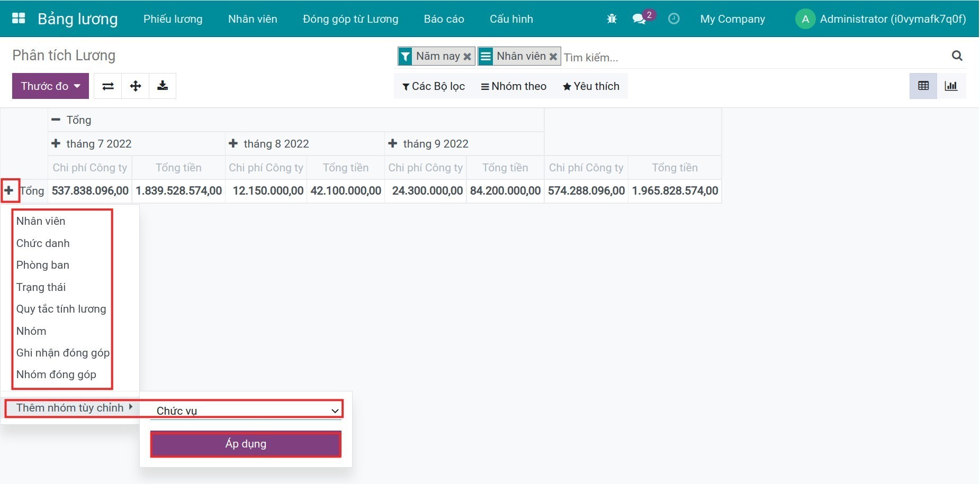Switch to graph chart view
The width and height of the screenshot is (980, 484).
(x=951, y=86)
